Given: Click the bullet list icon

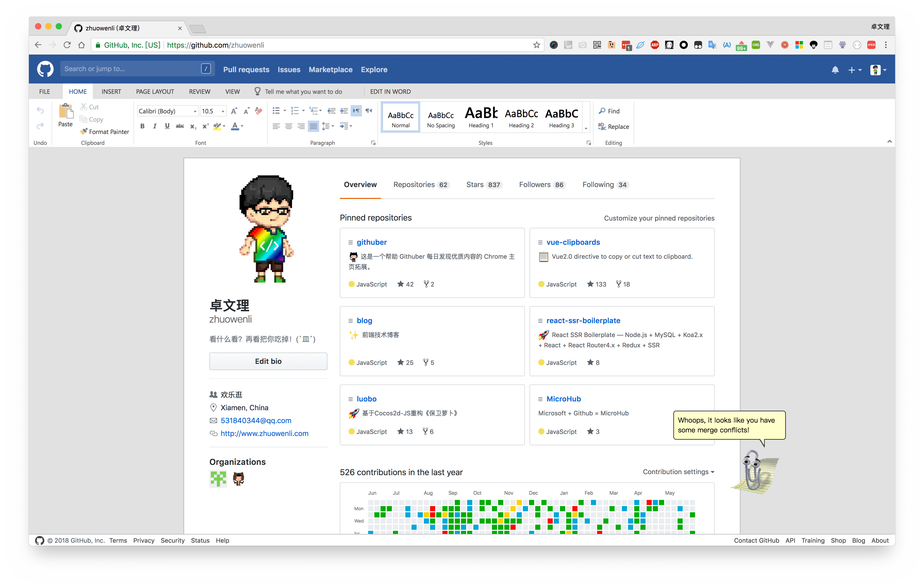Looking at the screenshot, I should (276, 111).
